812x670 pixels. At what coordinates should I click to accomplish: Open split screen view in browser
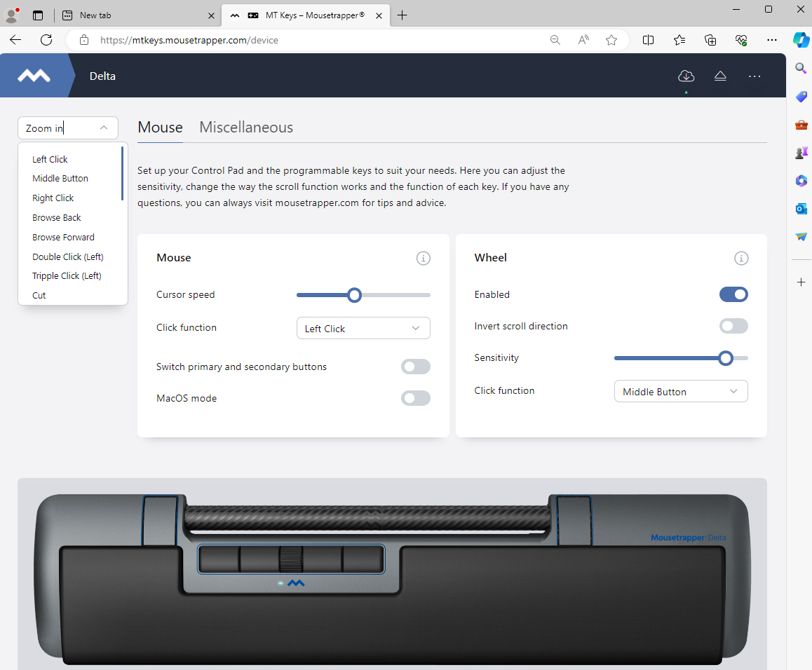[x=648, y=40]
